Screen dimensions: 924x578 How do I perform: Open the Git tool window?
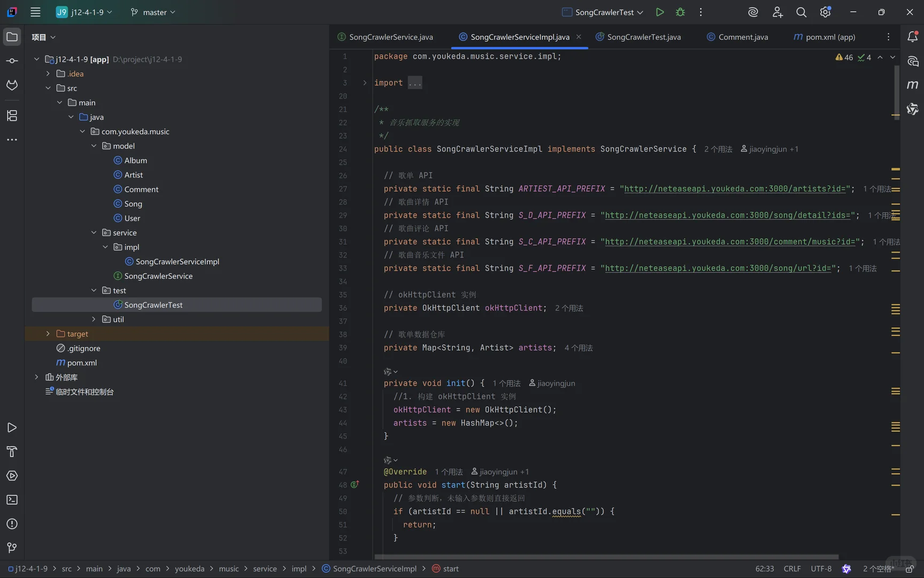[x=12, y=547]
